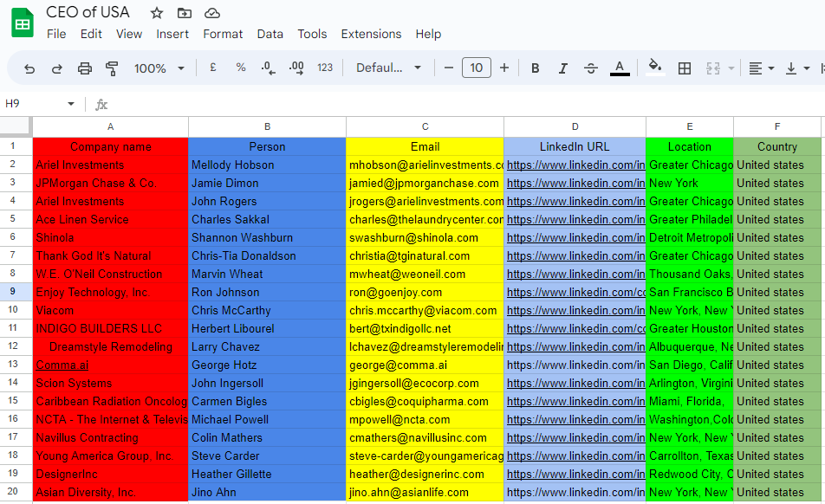This screenshot has height=504, width=825.
Task: Print the spreadsheet
Action: [84, 68]
